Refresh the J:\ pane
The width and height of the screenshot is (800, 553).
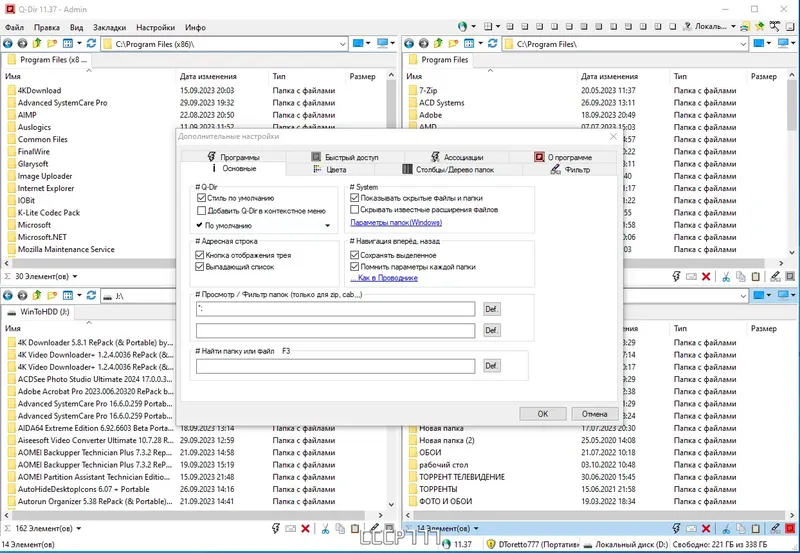91,295
